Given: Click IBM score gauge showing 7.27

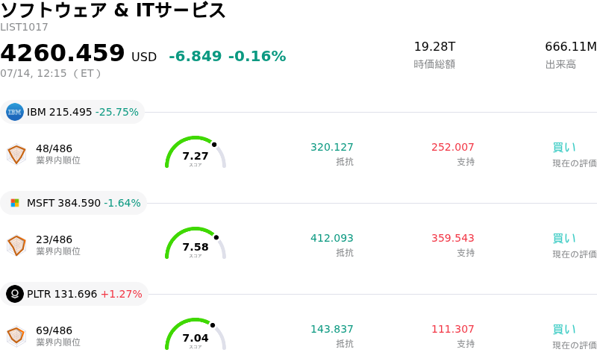Looking at the screenshot, I should pos(196,152).
